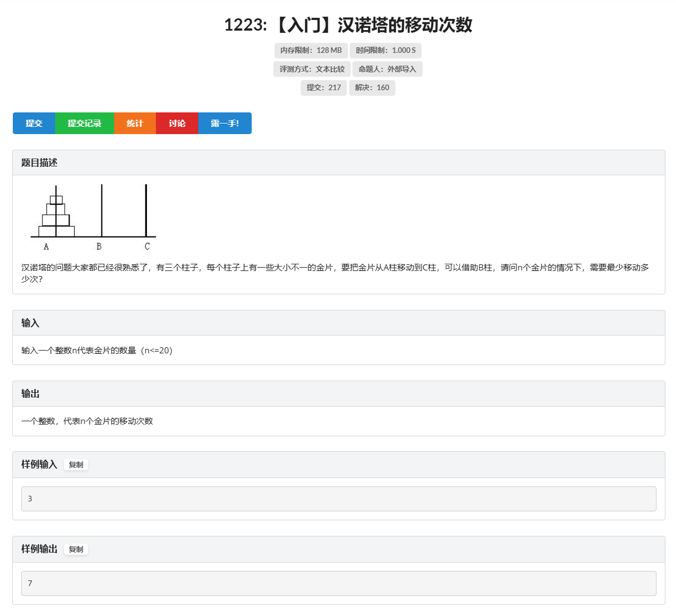The height and width of the screenshot is (616, 676).
Task: Click the orange 统计 statistics button
Action: pyautogui.click(x=135, y=123)
